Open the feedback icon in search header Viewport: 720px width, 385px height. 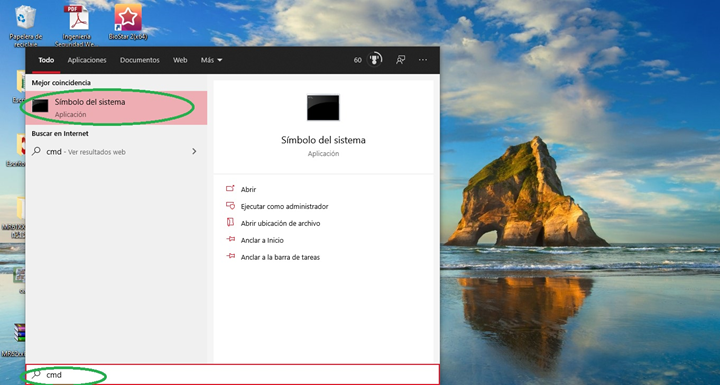click(400, 60)
